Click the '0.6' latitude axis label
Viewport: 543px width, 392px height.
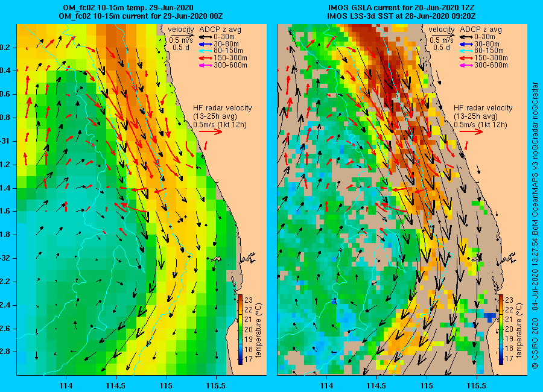(5, 94)
